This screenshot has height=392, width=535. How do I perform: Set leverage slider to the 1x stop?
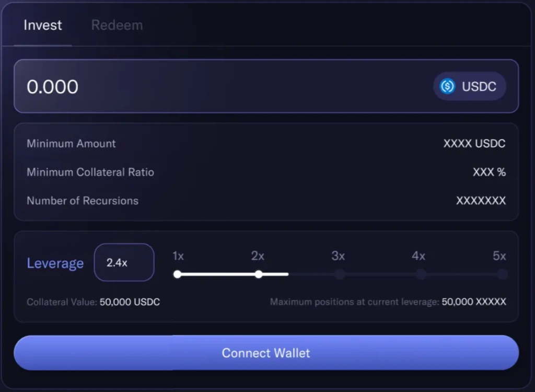(x=178, y=274)
